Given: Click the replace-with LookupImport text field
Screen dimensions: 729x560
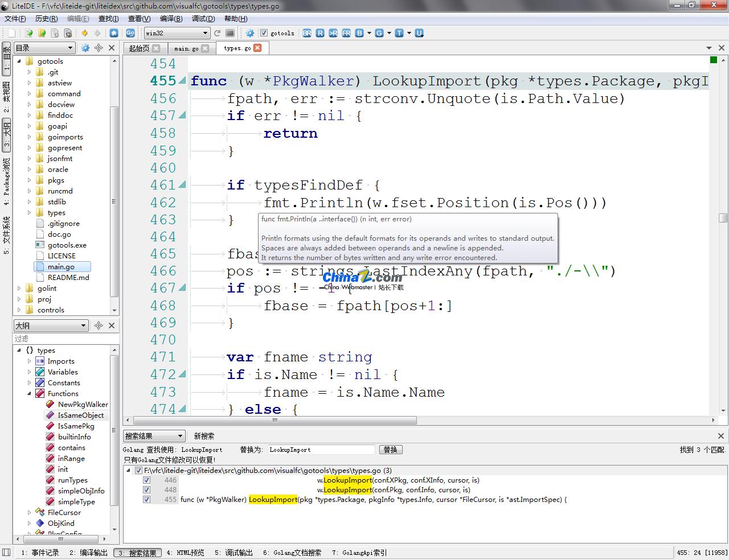Looking at the screenshot, I should [x=321, y=450].
